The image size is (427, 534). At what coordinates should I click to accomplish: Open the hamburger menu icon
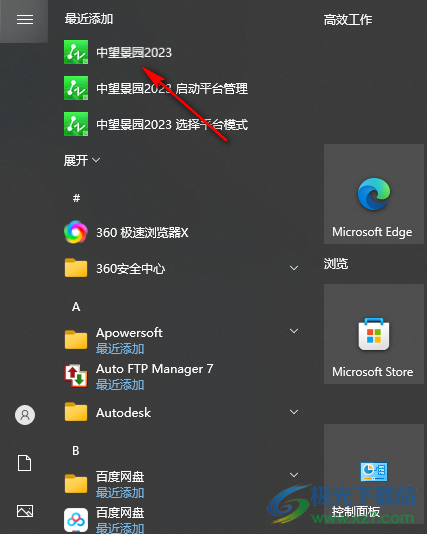pyautogui.click(x=25, y=19)
